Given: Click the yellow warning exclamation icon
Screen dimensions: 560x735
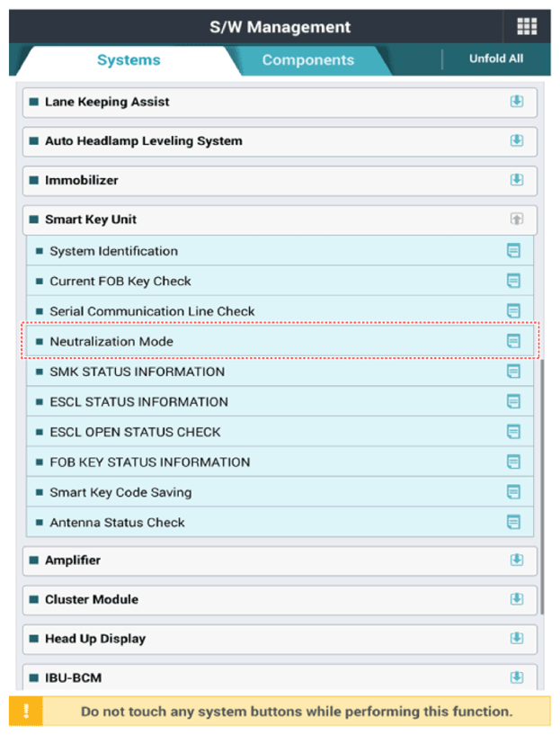Looking at the screenshot, I should point(26,711).
